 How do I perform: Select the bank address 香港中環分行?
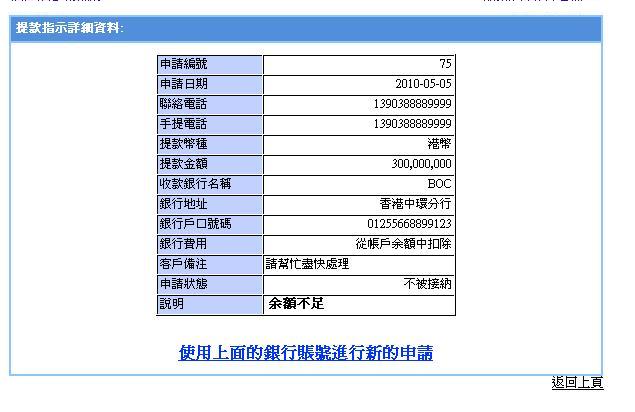point(418,204)
